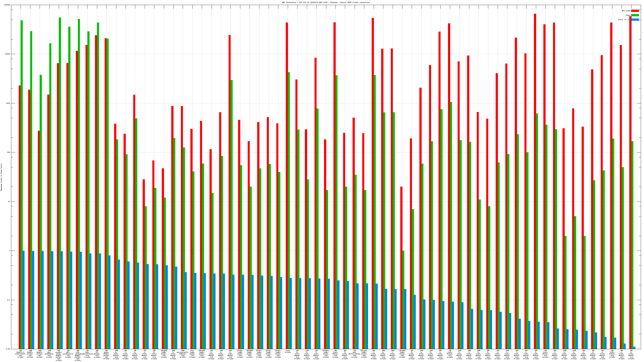The height and width of the screenshot is (362, 644).
Task: Click the zen.spamhaus.org x-axis label
Action: pyautogui.click(x=49, y=354)
